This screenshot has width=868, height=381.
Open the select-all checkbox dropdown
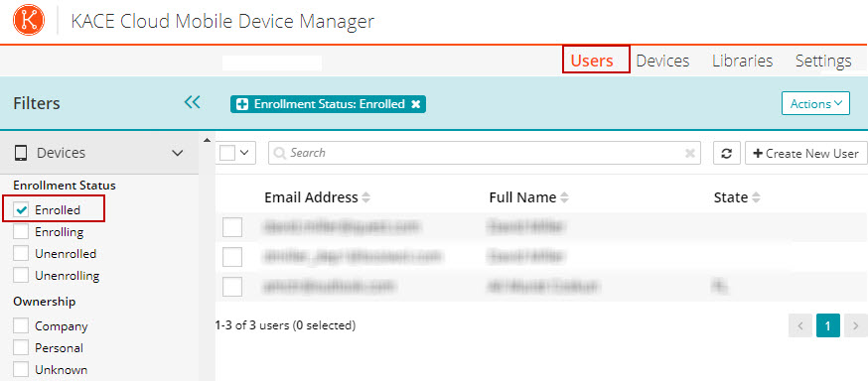tap(243, 153)
